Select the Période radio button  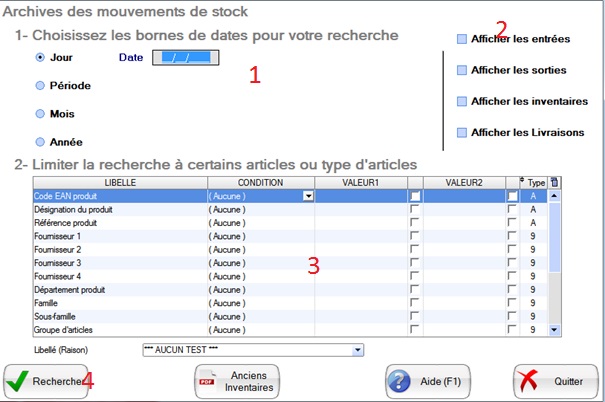click(41, 86)
